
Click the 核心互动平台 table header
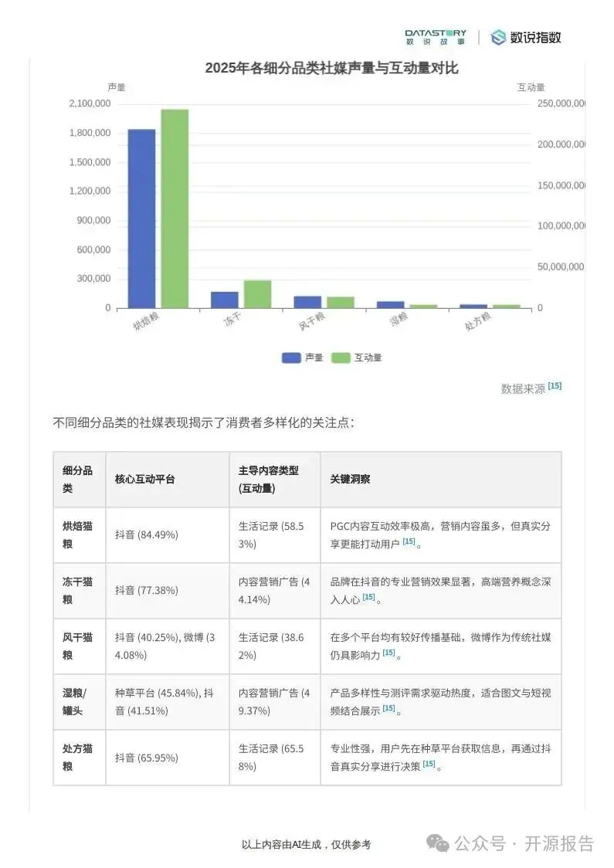[x=167, y=480]
